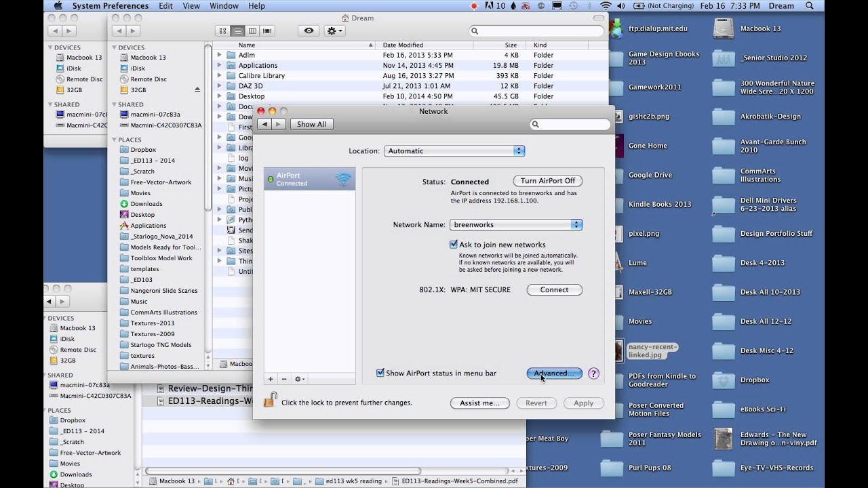
Task: Select macmini-07c83a in Dream sidebar
Action: 155,115
